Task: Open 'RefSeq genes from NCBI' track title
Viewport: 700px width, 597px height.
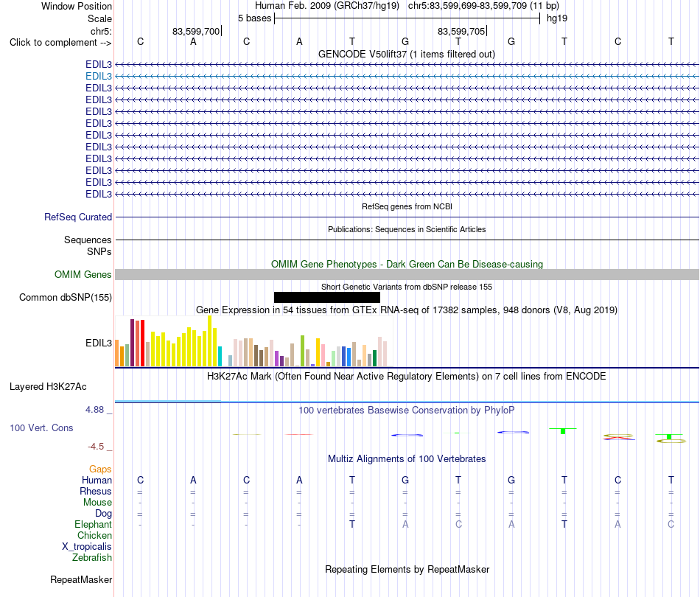Action: pos(407,206)
